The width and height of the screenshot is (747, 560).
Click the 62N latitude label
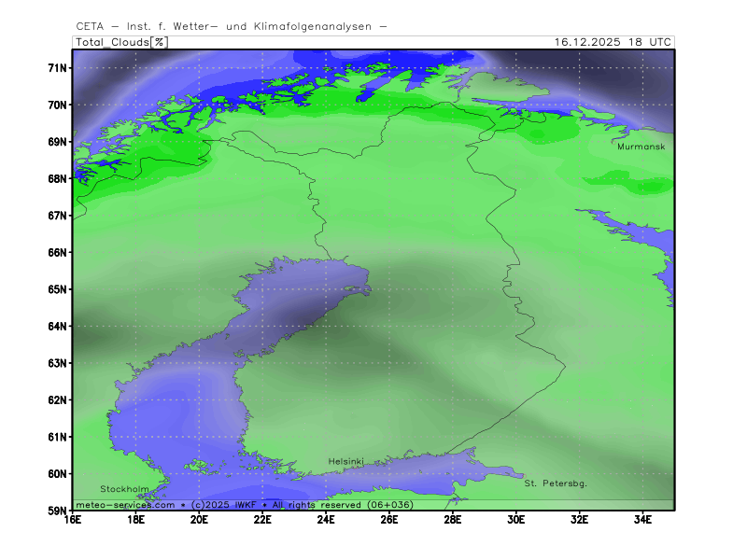pyautogui.click(x=58, y=400)
